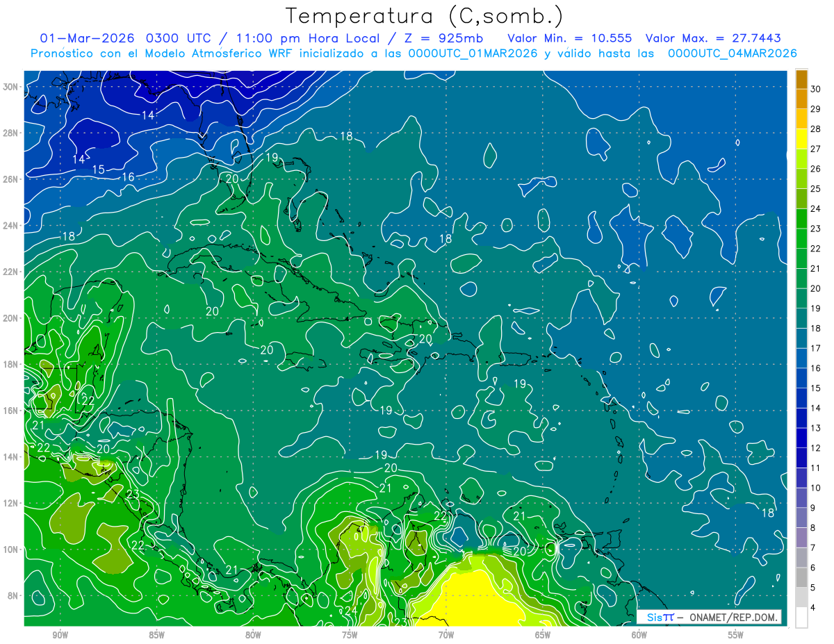
Task: Click the 16 isotherm contour label
Action: coord(128,177)
